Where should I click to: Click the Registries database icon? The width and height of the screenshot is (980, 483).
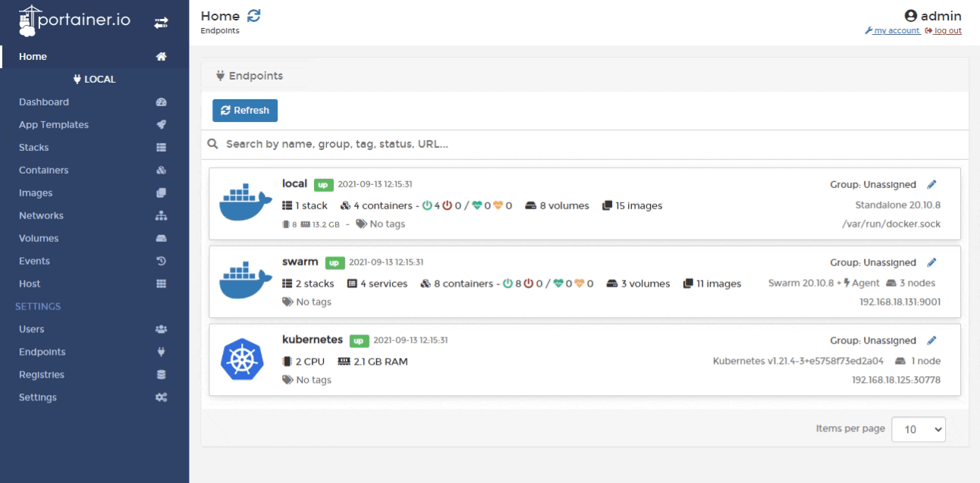(161, 375)
